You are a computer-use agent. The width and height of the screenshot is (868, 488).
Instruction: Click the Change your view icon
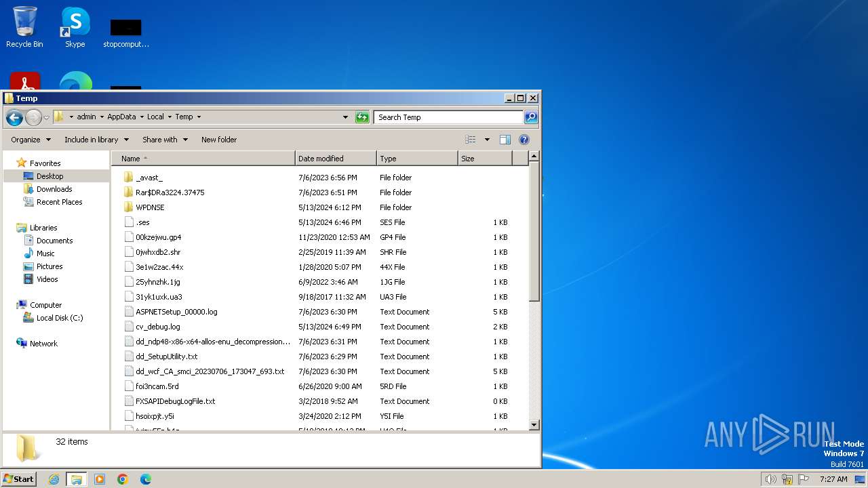pyautogui.click(x=471, y=140)
